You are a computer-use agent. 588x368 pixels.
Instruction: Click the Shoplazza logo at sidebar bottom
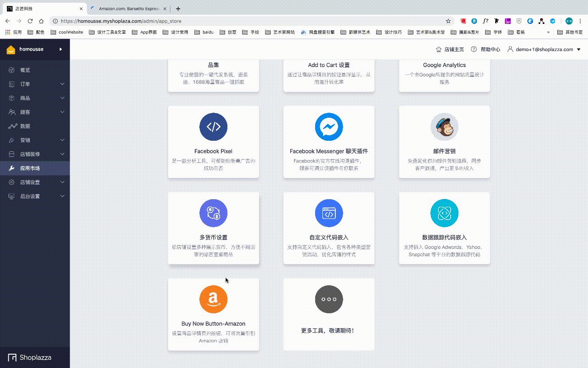click(x=29, y=357)
